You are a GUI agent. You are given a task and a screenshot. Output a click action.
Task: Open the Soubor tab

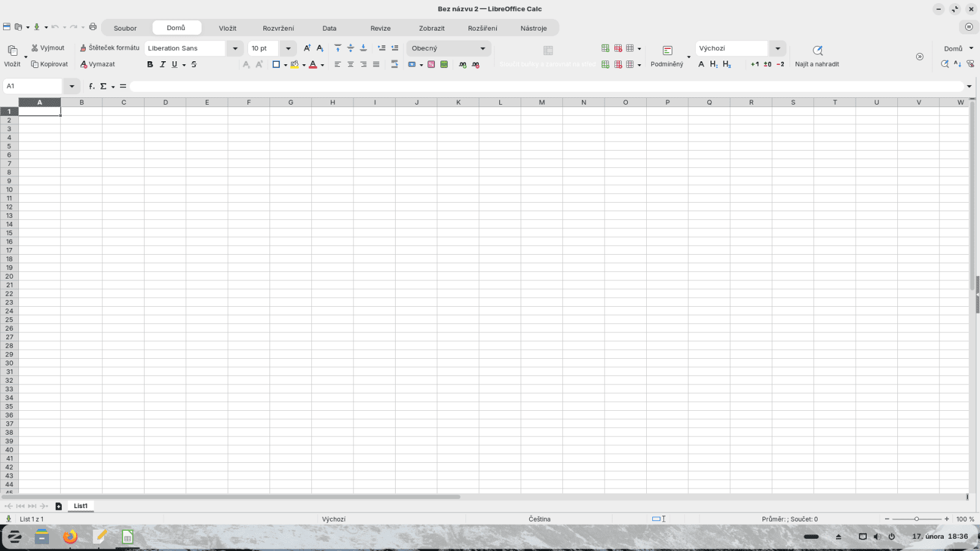point(126,28)
